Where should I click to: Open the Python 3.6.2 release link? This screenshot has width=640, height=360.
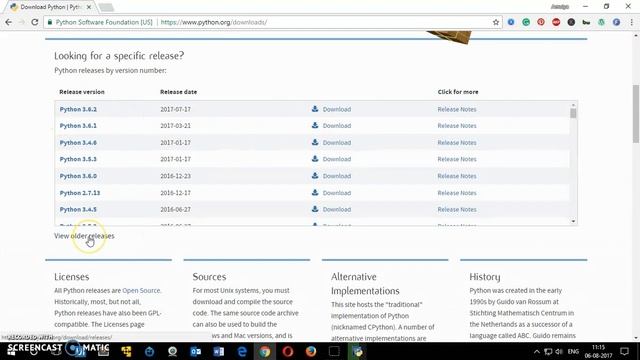78,109
